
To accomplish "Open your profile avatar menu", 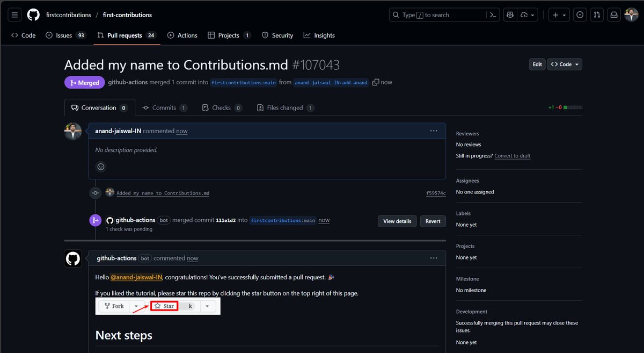I will tap(631, 15).
